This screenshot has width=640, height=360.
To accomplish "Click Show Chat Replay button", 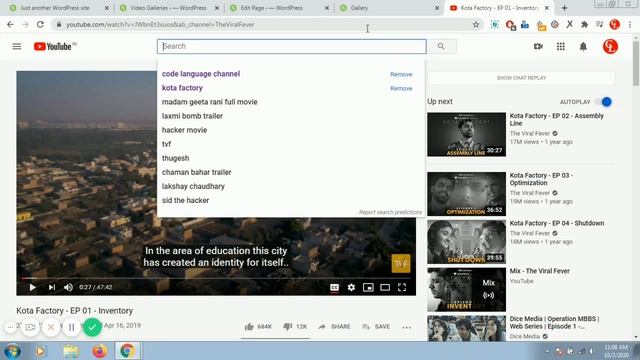I will tap(521, 78).
